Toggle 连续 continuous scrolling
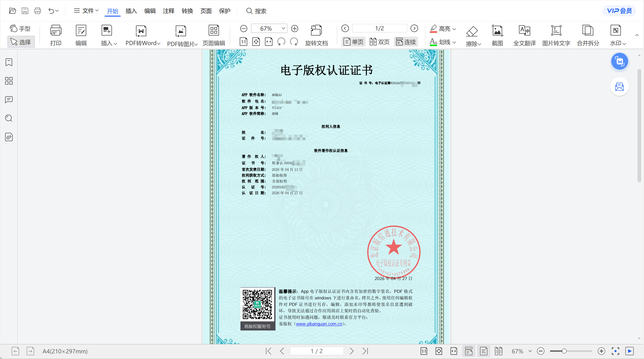This screenshot has height=359, width=644. [x=406, y=42]
